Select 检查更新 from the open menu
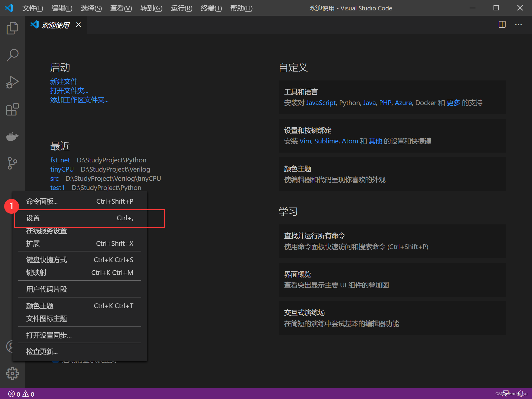 click(x=42, y=351)
